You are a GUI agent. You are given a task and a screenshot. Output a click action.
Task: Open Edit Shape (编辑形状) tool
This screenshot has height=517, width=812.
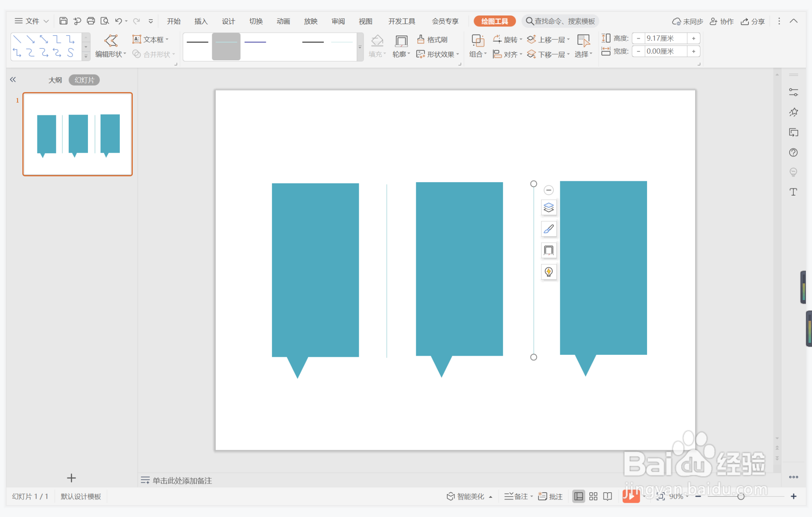[x=111, y=46]
